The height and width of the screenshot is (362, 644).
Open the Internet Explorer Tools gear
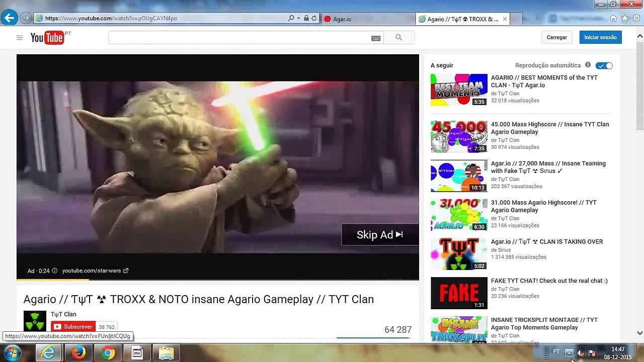(x=636, y=19)
